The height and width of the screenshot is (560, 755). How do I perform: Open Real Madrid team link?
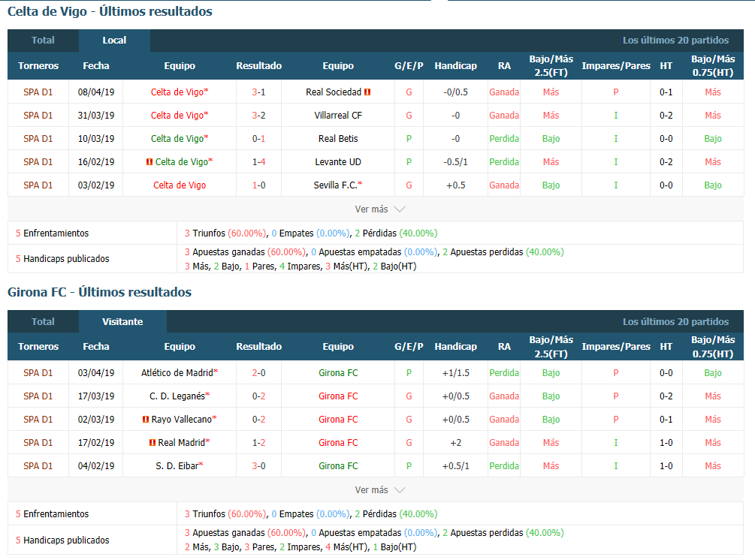coord(182,443)
